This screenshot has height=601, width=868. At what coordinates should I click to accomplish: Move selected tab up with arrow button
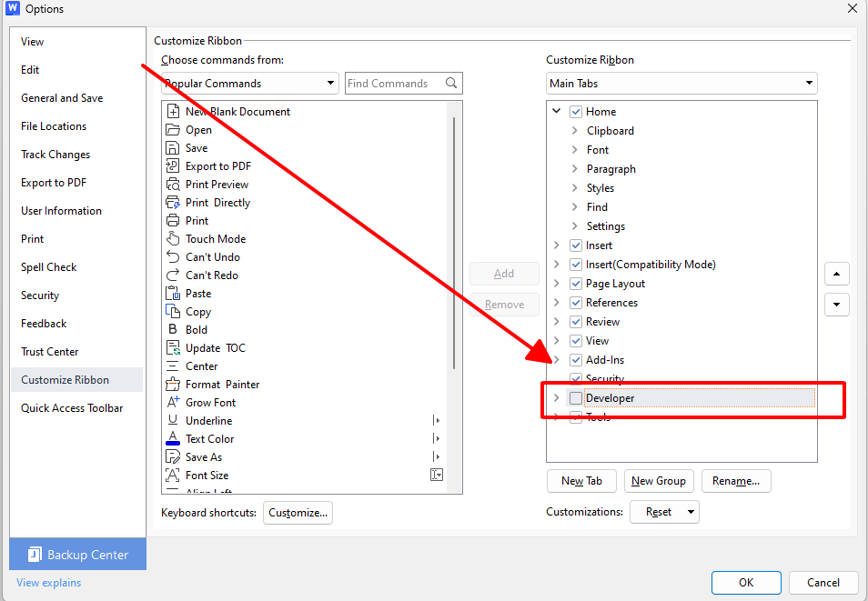[x=836, y=274]
